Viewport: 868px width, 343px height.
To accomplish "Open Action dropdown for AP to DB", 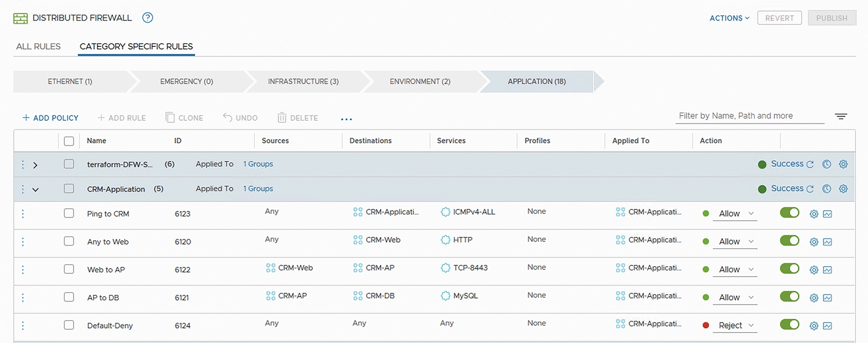I will click(x=735, y=298).
